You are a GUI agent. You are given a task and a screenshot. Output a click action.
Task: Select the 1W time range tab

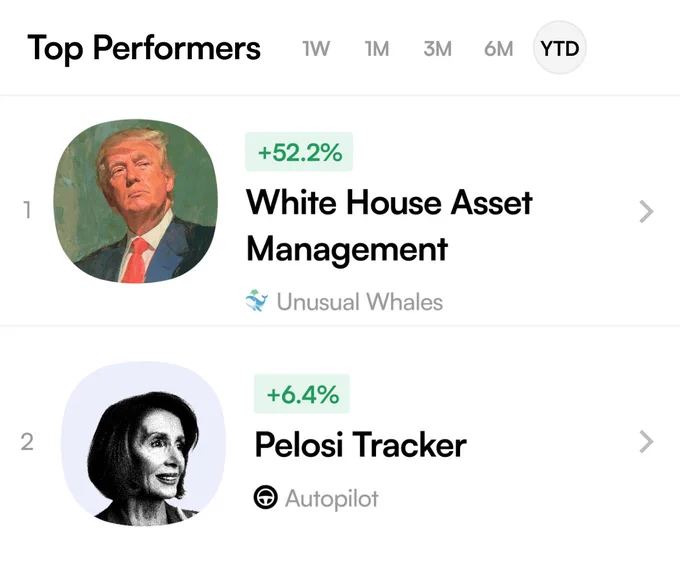(316, 49)
